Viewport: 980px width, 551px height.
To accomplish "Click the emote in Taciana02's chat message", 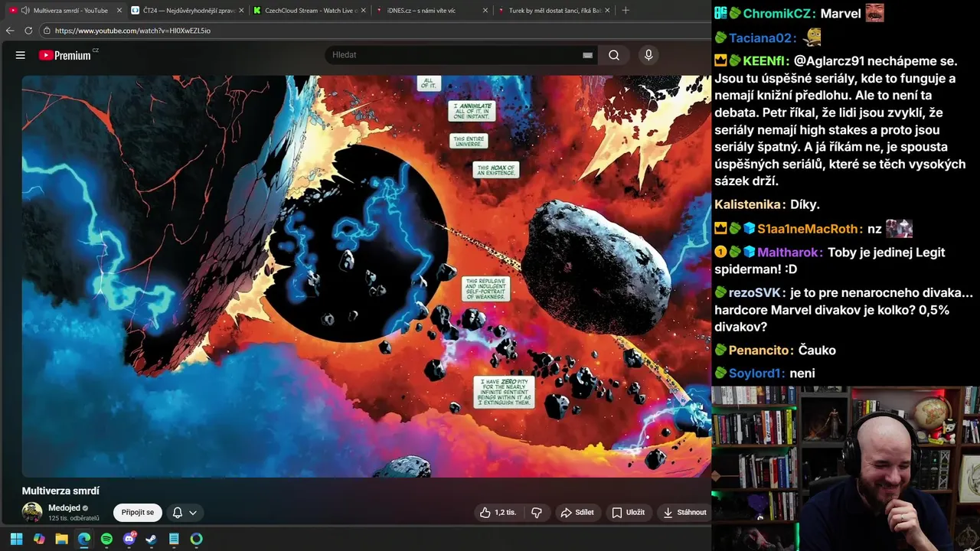I will 813,37.
